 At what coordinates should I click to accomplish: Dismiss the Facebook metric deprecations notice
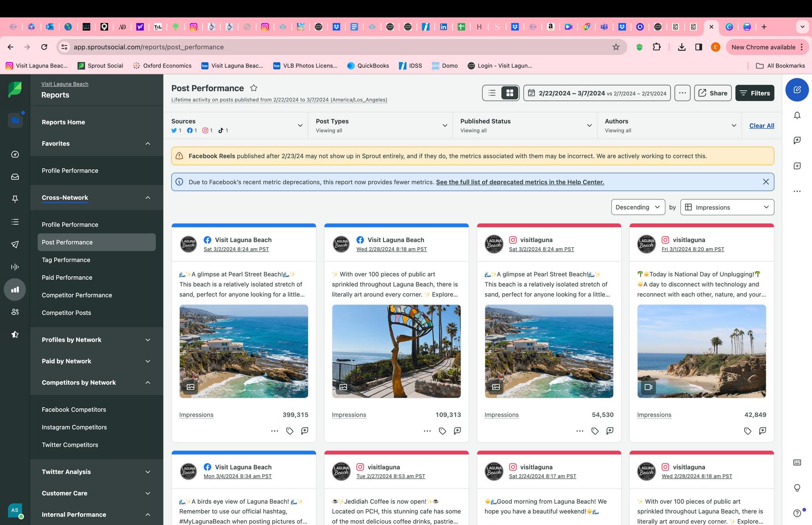765,182
